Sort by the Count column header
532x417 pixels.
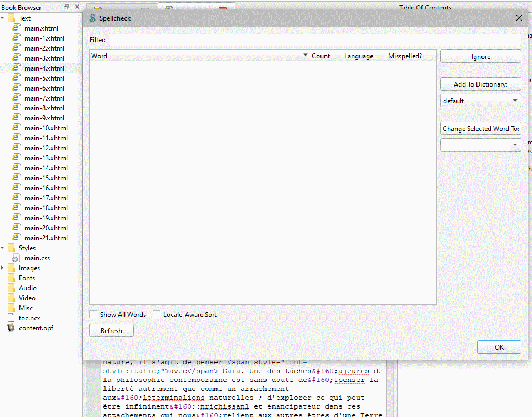point(320,56)
